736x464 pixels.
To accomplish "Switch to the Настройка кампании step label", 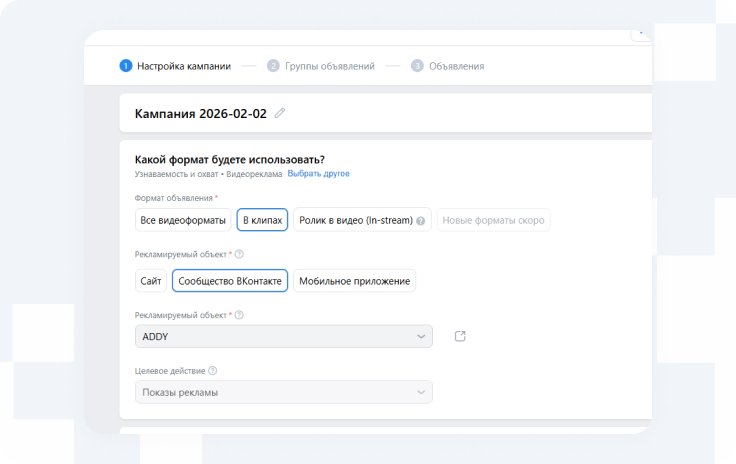I will [x=184, y=66].
